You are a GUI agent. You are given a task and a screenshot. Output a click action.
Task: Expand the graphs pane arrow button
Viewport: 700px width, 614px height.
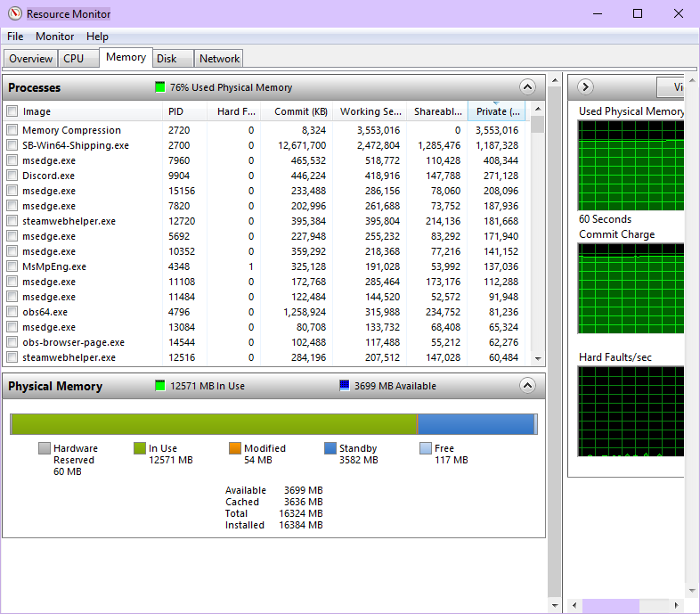[585, 86]
